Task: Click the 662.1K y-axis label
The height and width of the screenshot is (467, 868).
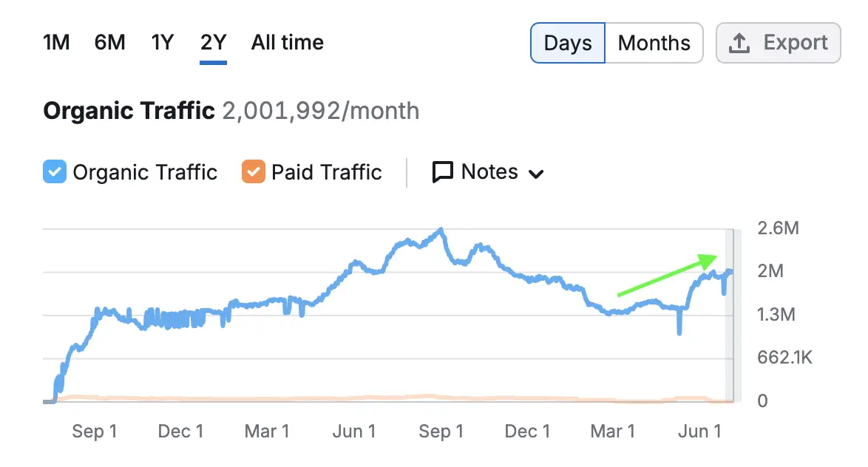Action: [x=784, y=358]
